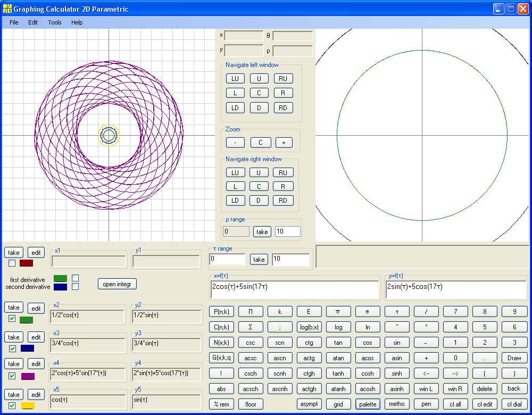The image size is (532, 415).
Task: Open the palette button
Action: point(368,404)
